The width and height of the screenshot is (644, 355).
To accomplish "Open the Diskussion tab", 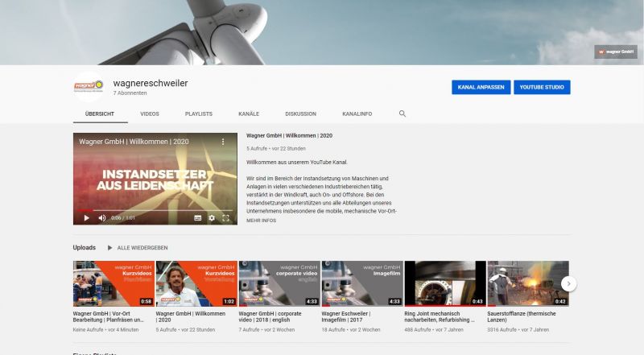I will pyautogui.click(x=300, y=114).
